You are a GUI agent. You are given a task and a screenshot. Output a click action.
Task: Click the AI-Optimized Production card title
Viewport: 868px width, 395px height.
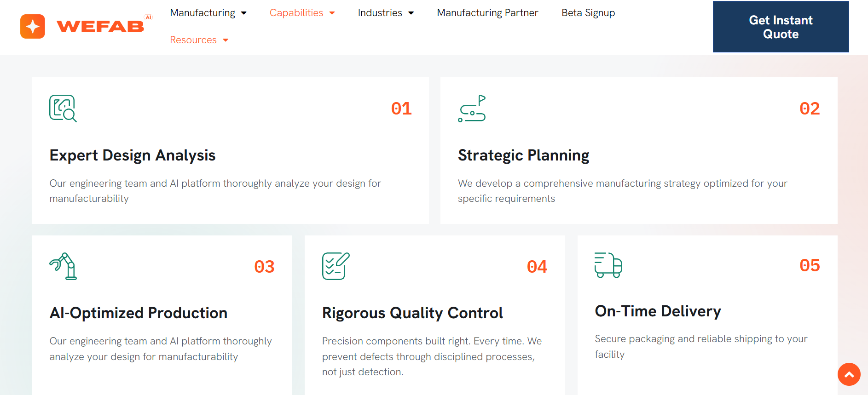pos(139,313)
